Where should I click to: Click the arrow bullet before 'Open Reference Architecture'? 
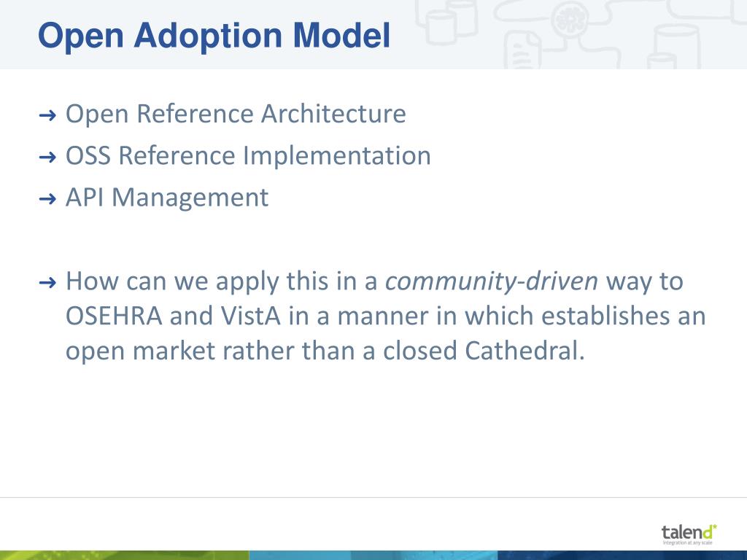click(47, 115)
